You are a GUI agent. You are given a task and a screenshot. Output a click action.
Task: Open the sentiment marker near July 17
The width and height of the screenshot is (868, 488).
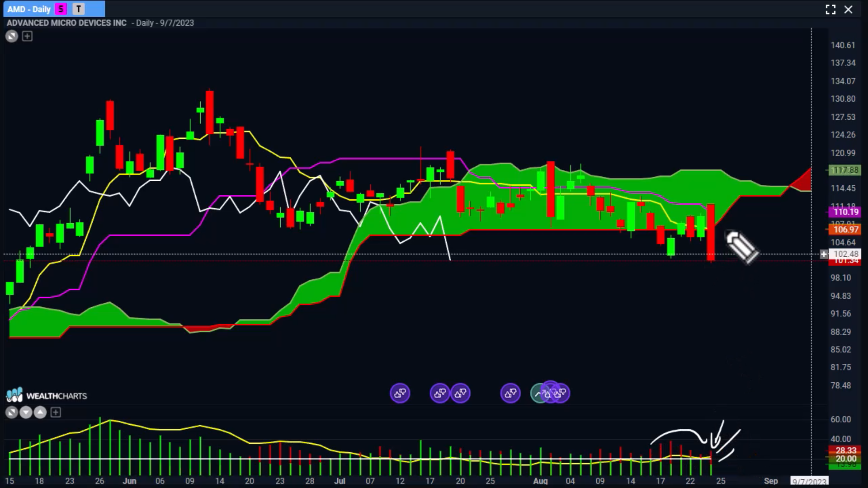click(x=440, y=394)
